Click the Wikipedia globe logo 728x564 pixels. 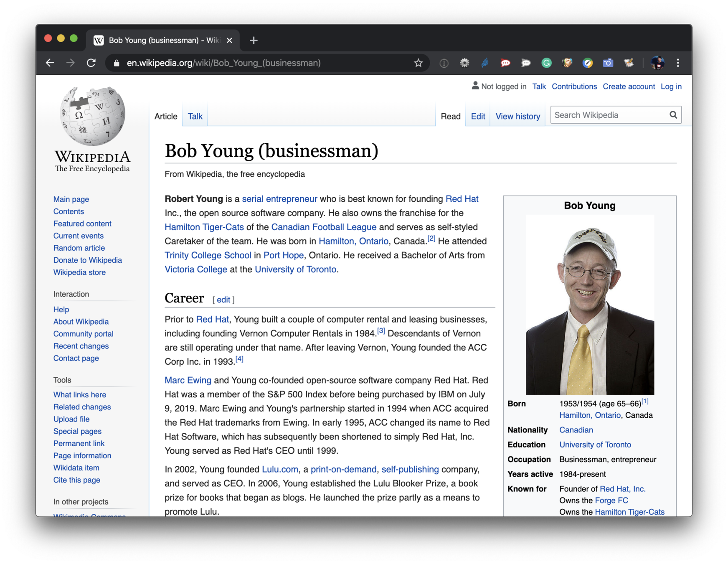(x=93, y=116)
